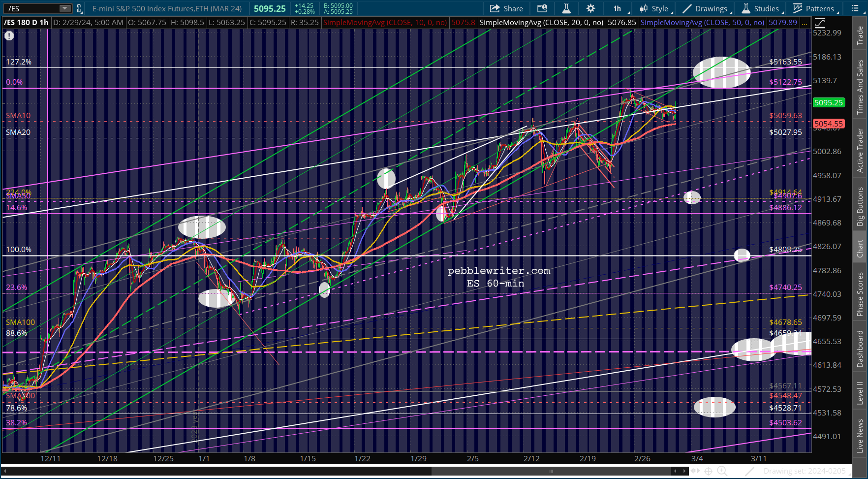Click the flask icon beside the gear
The height and width of the screenshot is (479, 868).
[566, 8]
